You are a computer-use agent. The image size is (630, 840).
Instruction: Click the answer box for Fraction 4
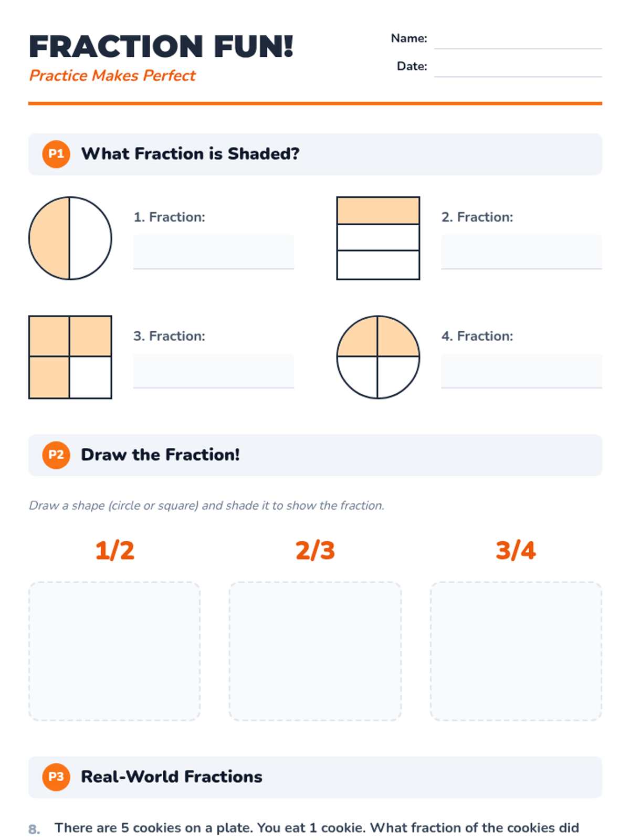[x=521, y=371]
